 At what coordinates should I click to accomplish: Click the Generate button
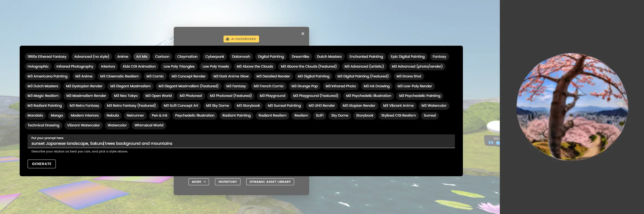(42, 164)
